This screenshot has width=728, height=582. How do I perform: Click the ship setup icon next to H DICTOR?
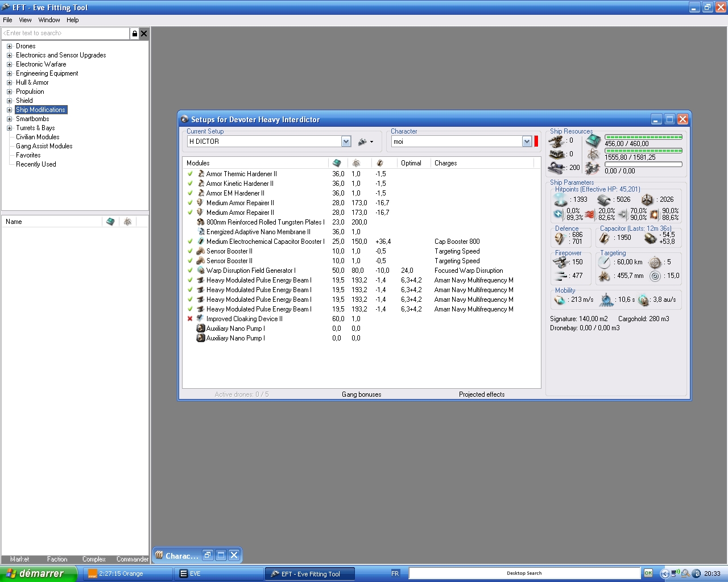362,142
